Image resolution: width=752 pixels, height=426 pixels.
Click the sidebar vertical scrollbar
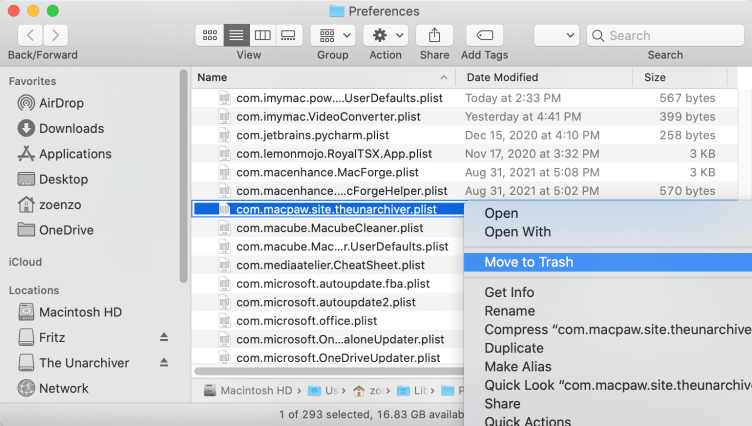[x=183, y=177]
